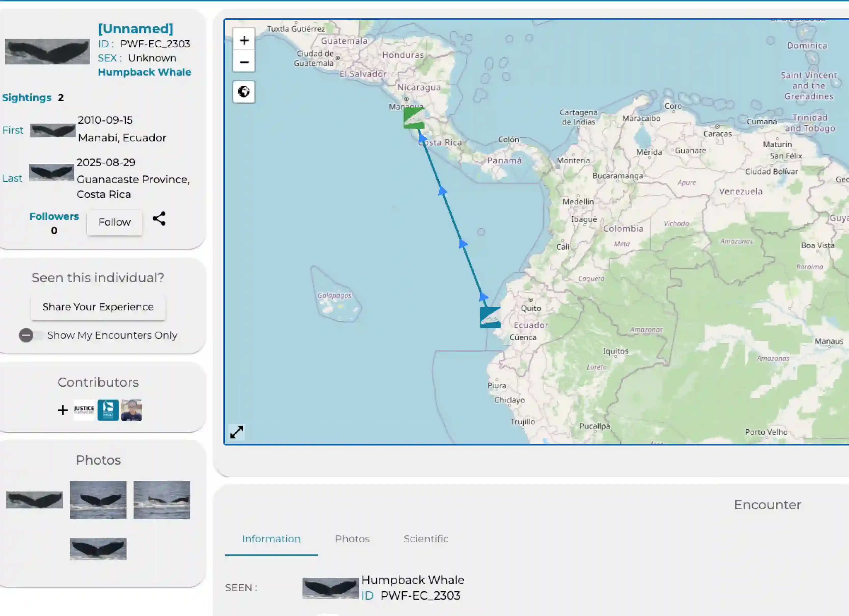Expand the map to fullscreen arrow icon
The width and height of the screenshot is (849, 616).
[x=237, y=432]
